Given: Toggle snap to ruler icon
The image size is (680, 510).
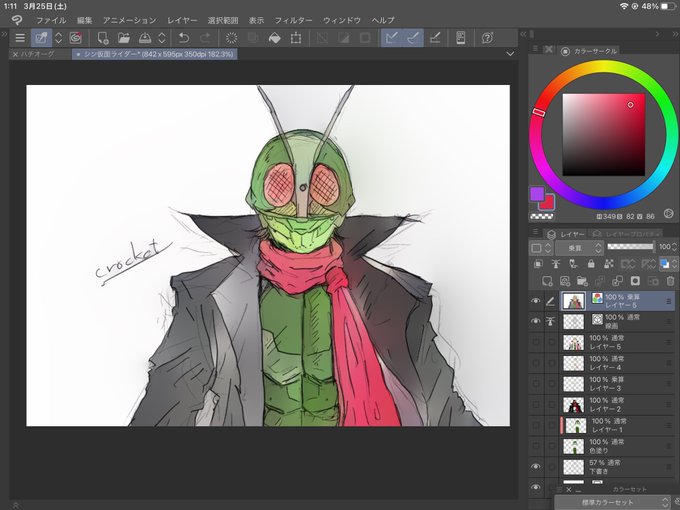Looking at the screenshot, I should [392, 38].
